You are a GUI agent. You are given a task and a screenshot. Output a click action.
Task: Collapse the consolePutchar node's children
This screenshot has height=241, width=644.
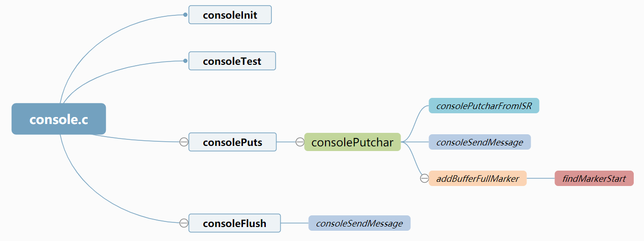pyautogui.click(x=300, y=142)
